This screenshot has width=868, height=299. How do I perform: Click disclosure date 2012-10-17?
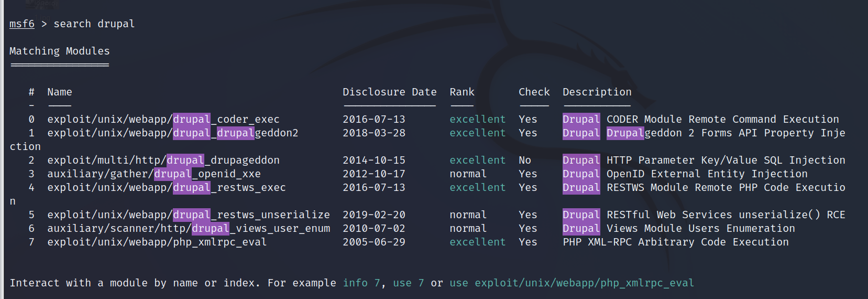(374, 174)
